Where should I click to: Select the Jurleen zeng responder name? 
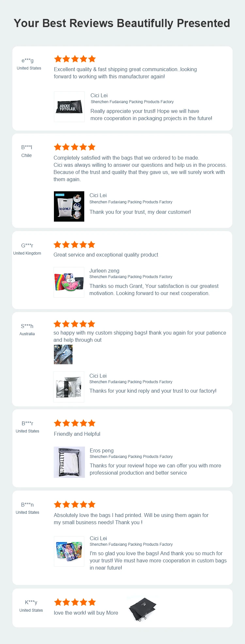[105, 271]
